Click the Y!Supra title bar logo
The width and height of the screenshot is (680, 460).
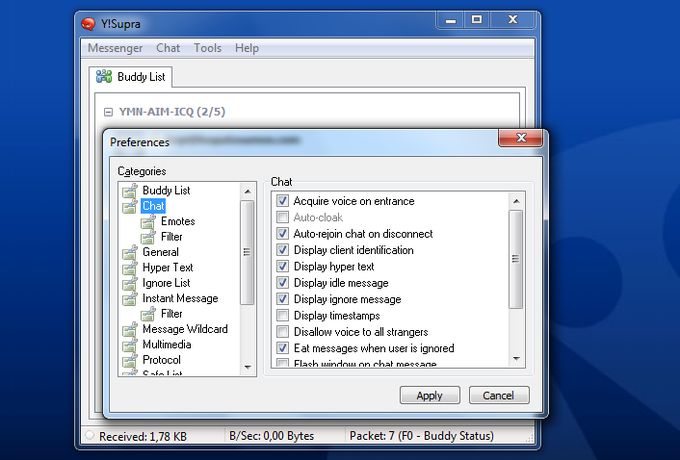point(88,23)
